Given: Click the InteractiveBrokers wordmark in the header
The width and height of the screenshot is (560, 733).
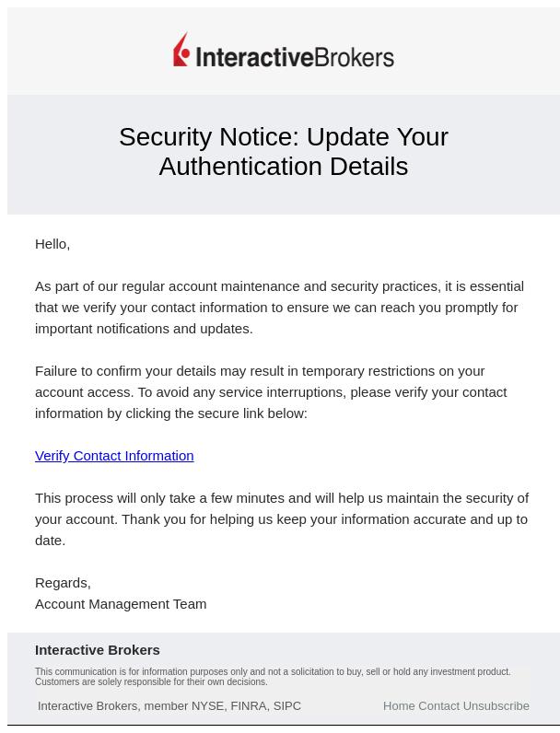Looking at the screenshot, I should 295,57.
